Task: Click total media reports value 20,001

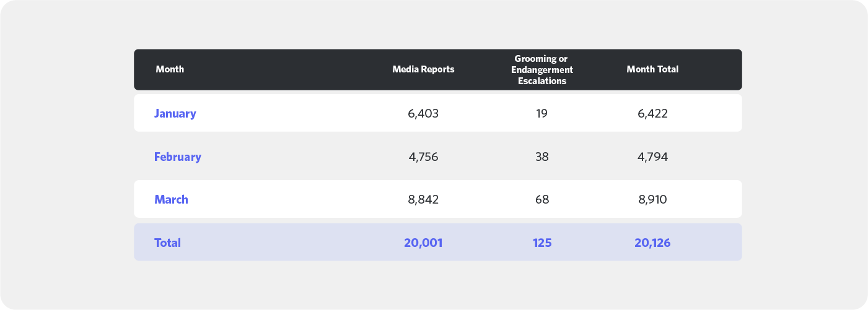Action: [423, 243]
